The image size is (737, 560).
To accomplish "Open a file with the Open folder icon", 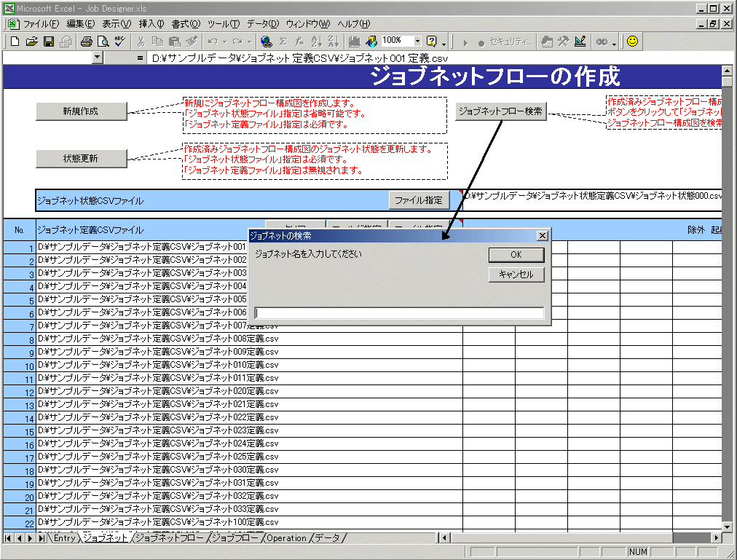I will (x=31, y=42).
